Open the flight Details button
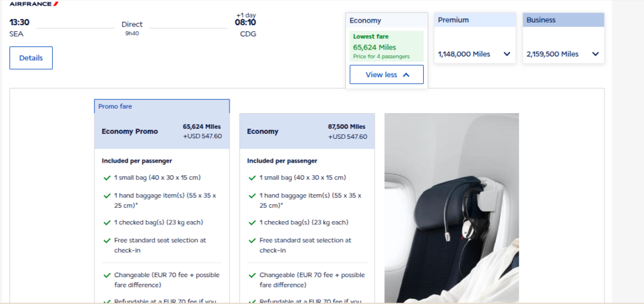Viewport: 644px width, 304px height. (31, 58)
